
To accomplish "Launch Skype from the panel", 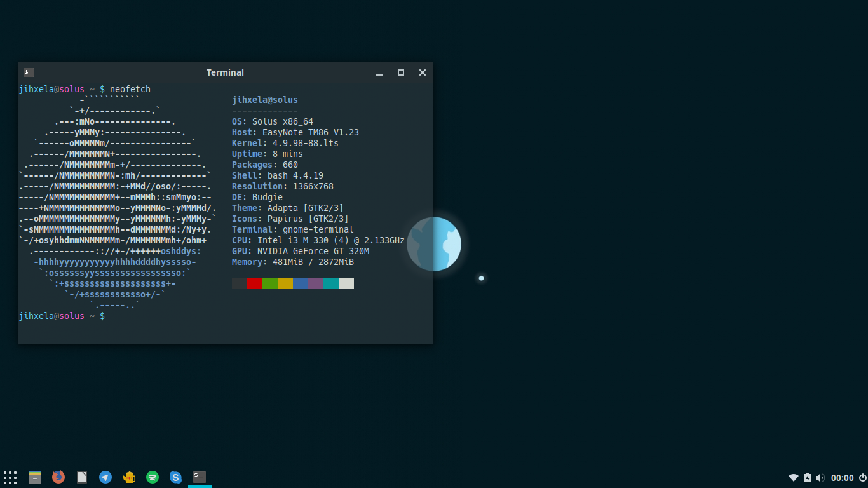I will (176, 477).
